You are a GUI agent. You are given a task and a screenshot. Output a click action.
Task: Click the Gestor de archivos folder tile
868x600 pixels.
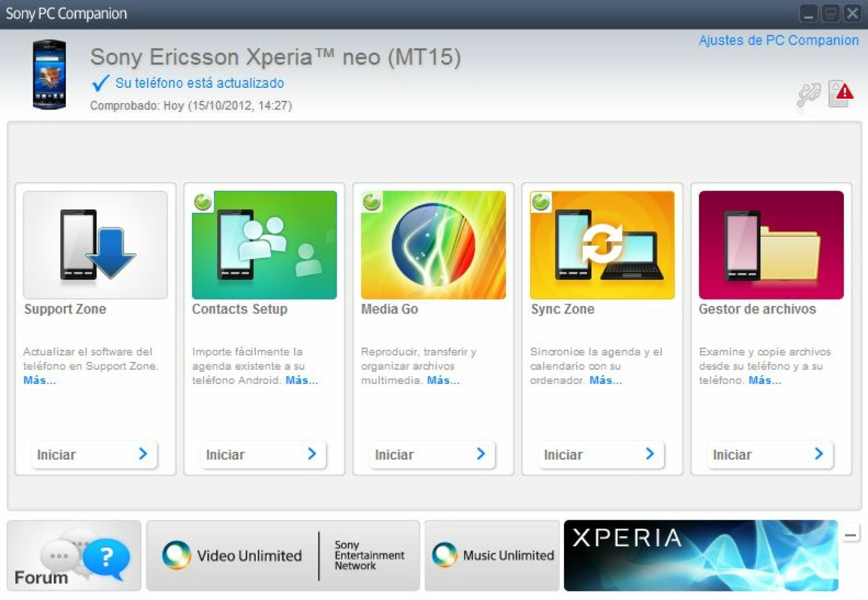(x=771, y=244)
